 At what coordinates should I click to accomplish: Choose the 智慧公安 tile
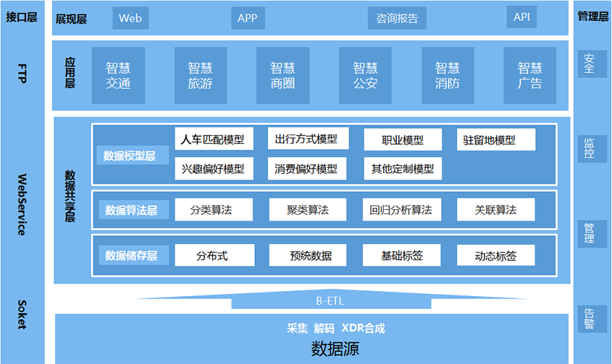click(366, 76)
